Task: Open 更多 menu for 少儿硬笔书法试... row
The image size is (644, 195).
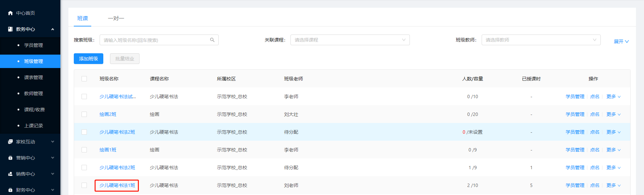Action: pyautogui.click(x=613, y=96)
